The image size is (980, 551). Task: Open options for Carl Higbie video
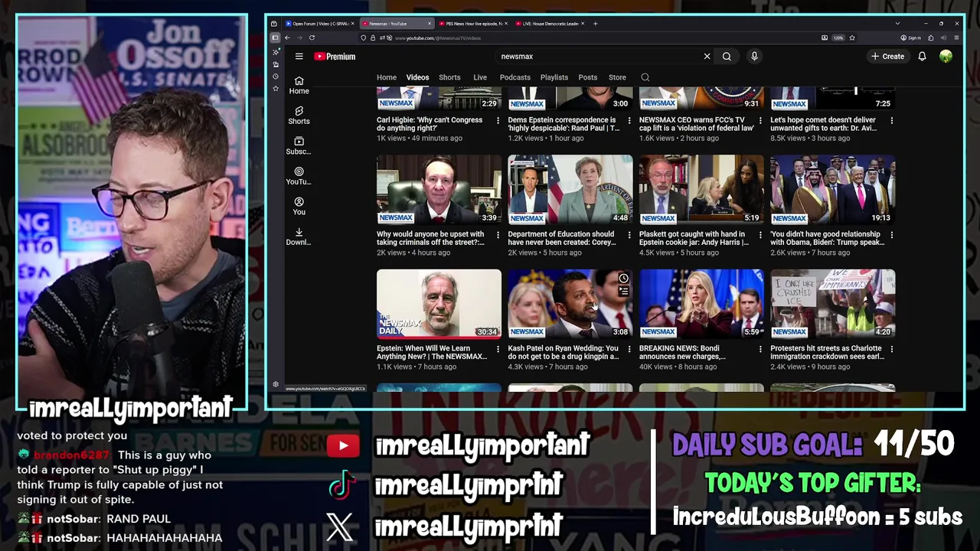coord(498,120)
